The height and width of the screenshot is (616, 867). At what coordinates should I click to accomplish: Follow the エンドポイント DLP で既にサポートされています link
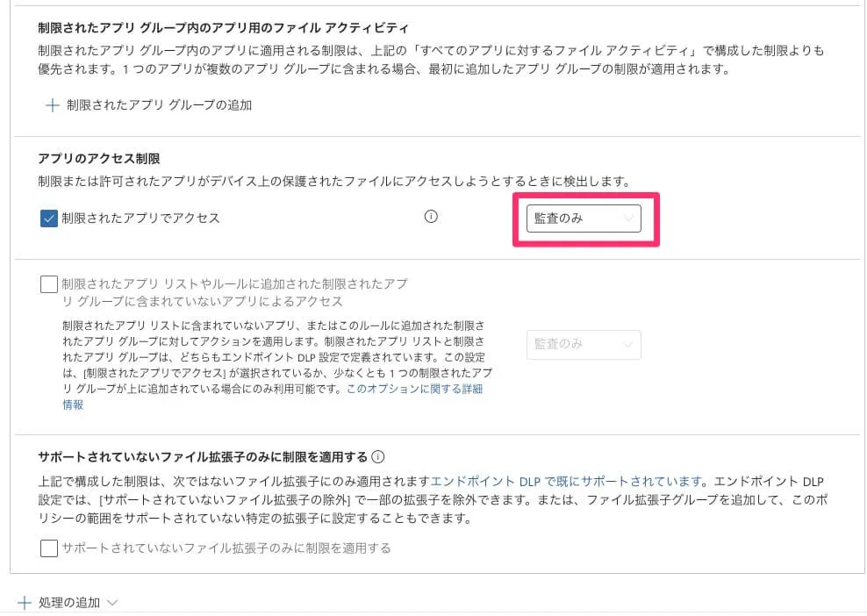568,481
